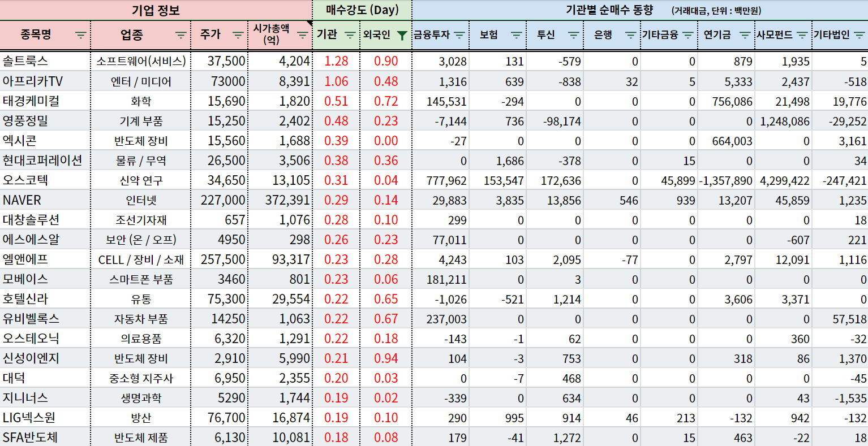Viewport: 868px width, 446px height.
Task: Open the active 외국인 filter icon
Action: click(x=402, y=36)
